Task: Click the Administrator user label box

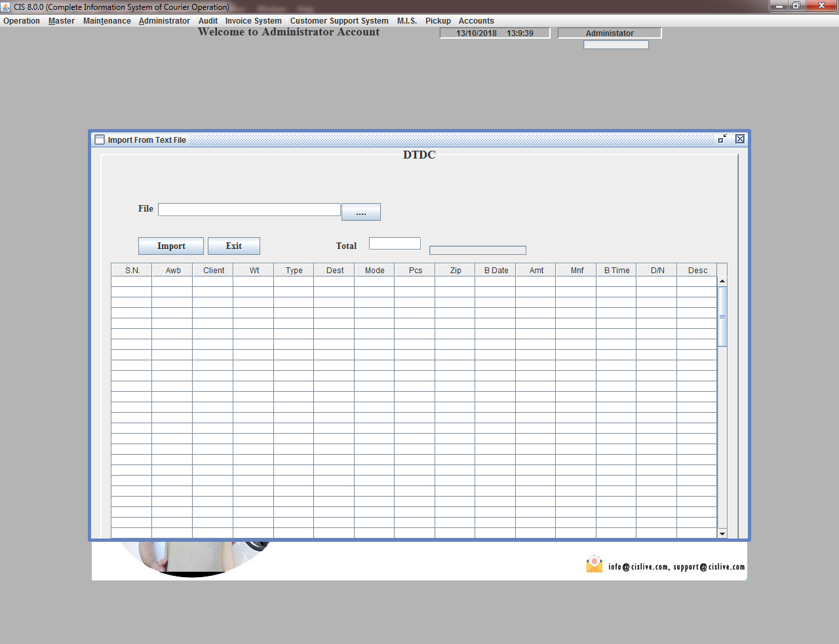Action: pos(610,33)
